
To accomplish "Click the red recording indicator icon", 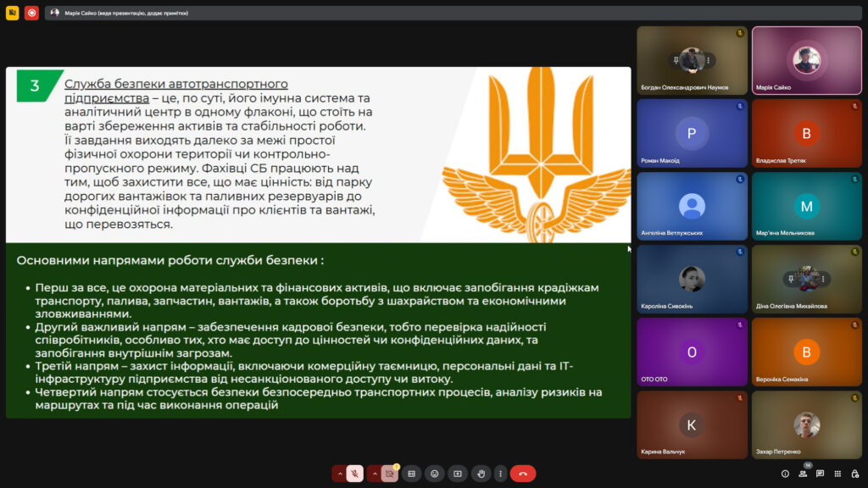I will pyautogui.click(x=31, y=13).
